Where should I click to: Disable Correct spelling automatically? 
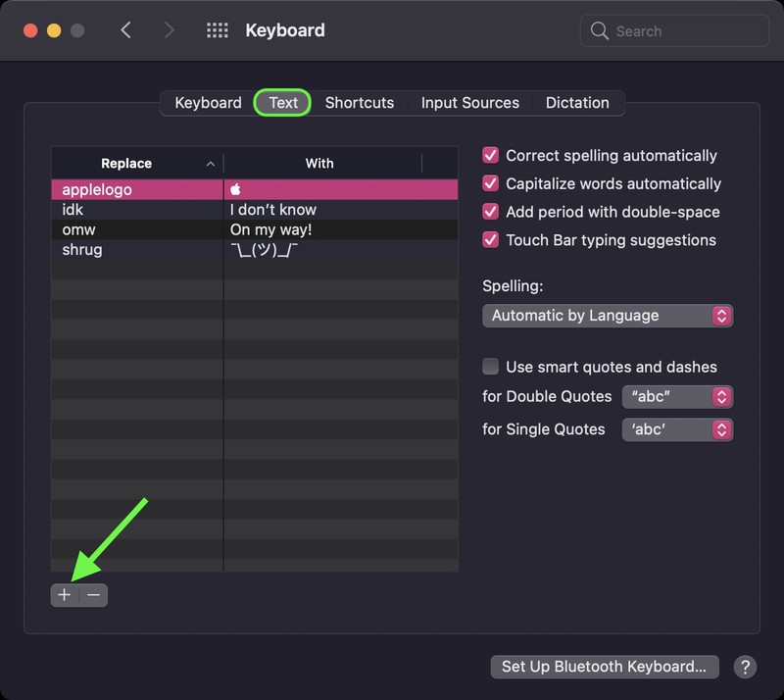pos(491,155)
